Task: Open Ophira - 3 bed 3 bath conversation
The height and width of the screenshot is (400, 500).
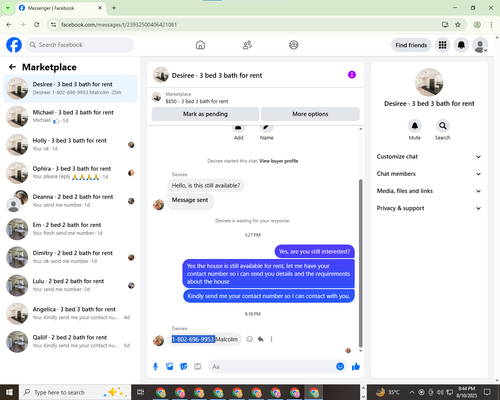Action: point(70,173)
